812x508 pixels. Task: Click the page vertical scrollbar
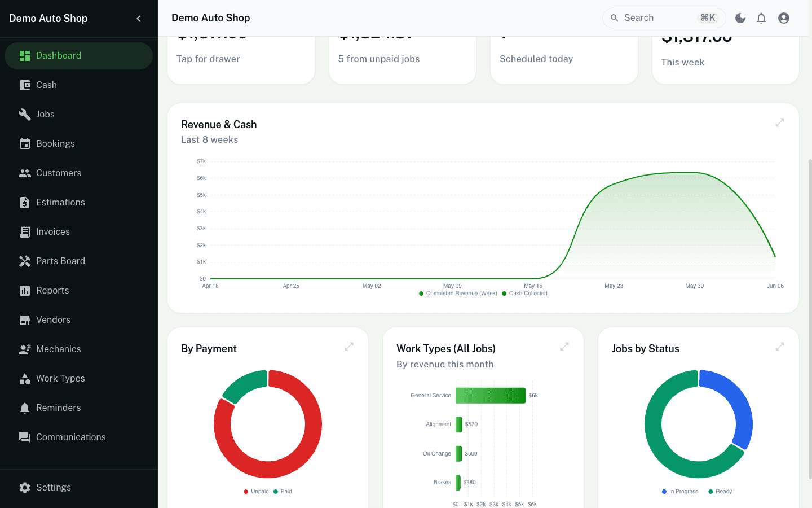[810, 319]
